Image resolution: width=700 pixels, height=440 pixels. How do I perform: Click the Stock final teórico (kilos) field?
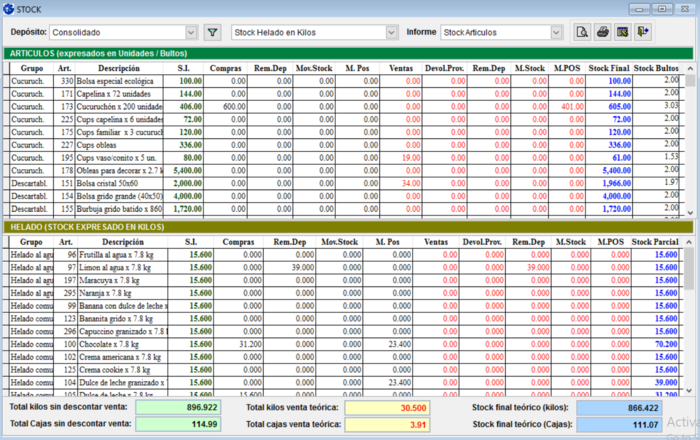(619, 408)
